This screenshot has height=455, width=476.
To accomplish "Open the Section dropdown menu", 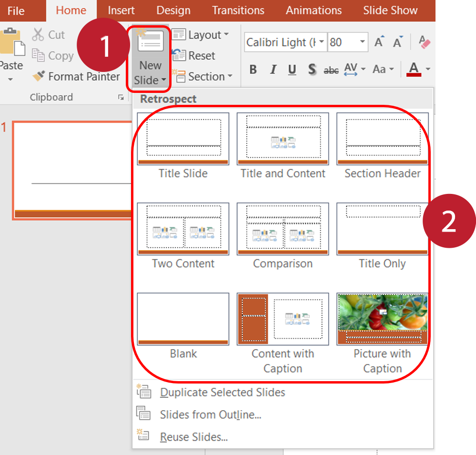I will [x=202, y=76].
